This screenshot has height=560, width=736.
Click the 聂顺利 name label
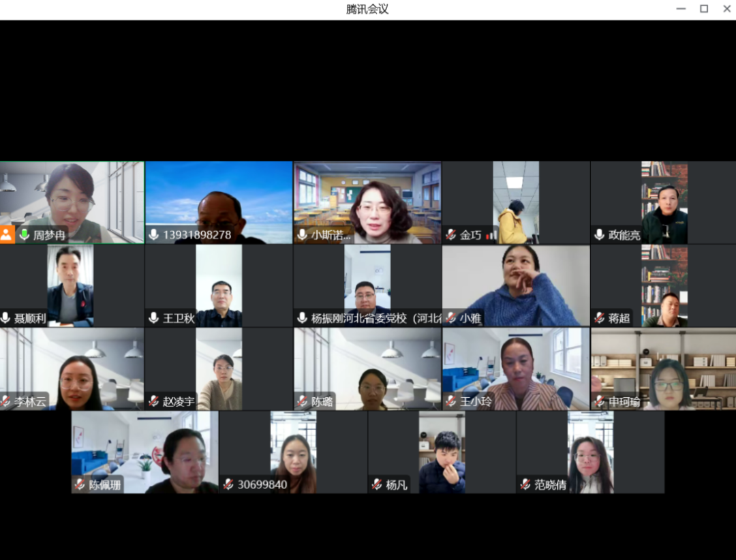[29, 318]
